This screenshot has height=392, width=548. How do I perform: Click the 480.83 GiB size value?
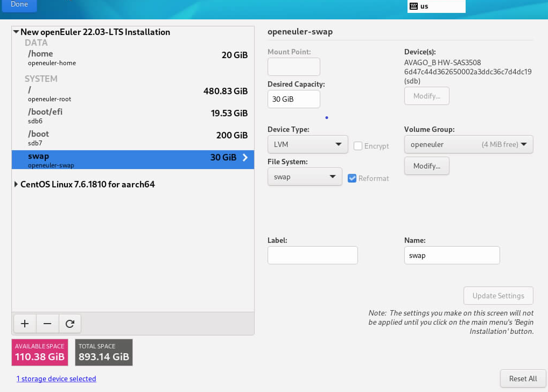(x=226, y=91)
